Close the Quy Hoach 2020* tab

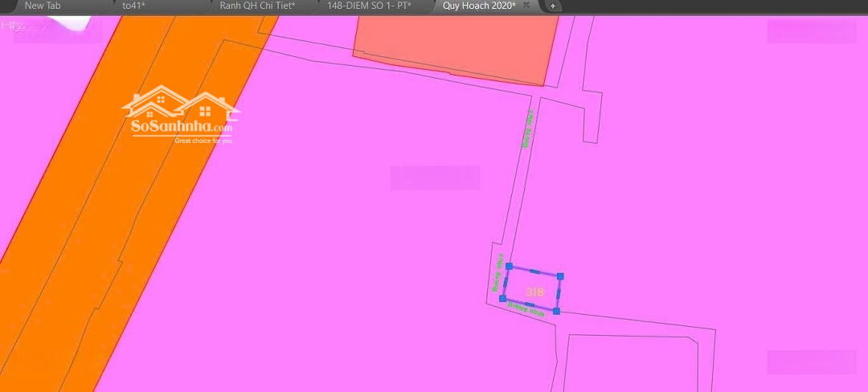[526, 6]
